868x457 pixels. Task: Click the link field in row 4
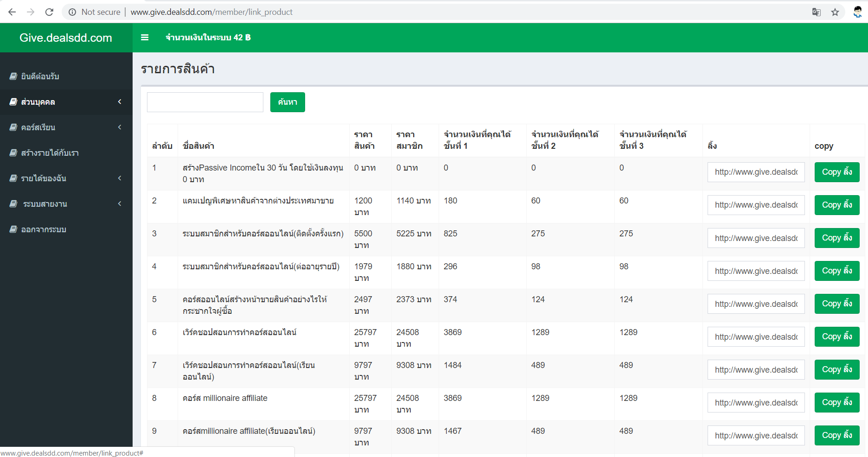(x=756, y=271)
